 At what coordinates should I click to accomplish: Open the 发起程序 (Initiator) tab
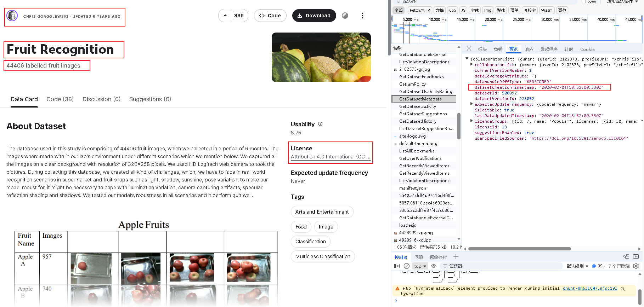(x=549, y=49)
